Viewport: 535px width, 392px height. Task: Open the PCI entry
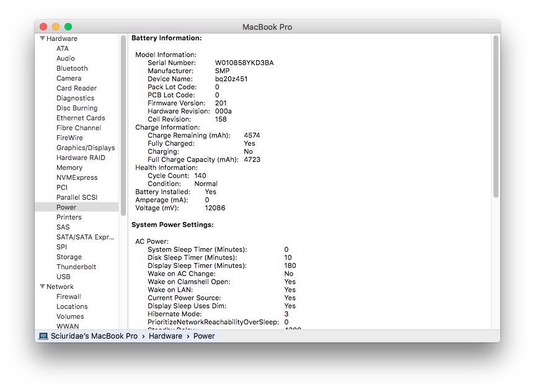[62, 187]
